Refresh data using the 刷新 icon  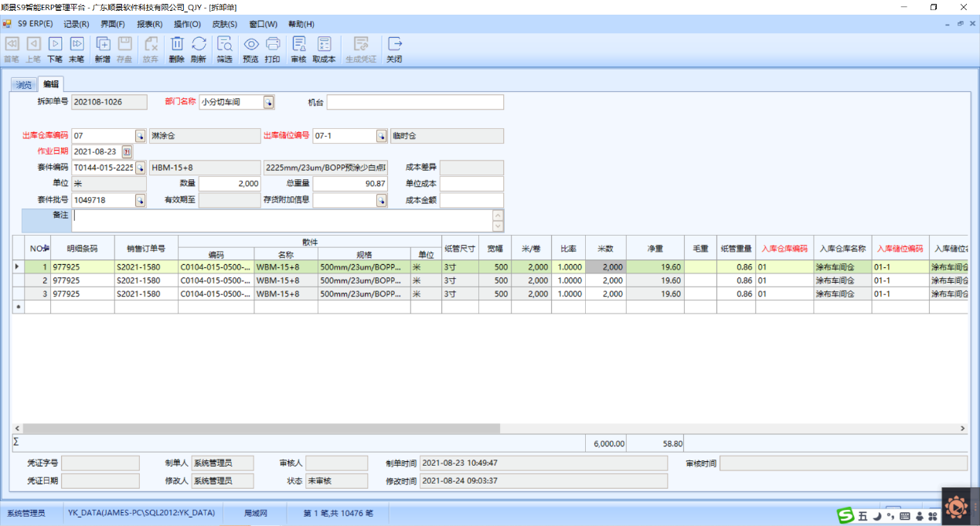coord(199,45)
